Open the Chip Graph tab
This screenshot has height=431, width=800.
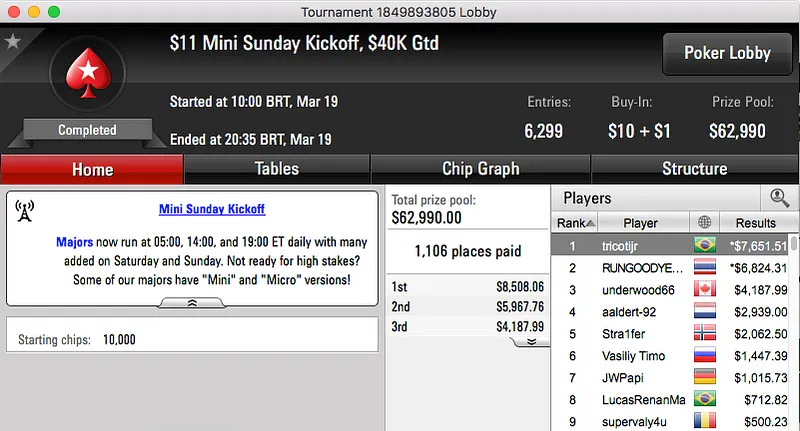[x=480, y=169]
